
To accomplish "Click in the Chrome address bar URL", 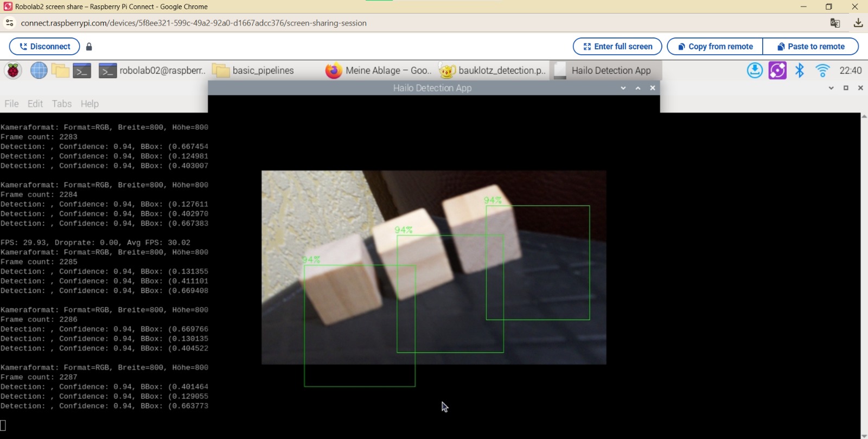I will point(194,23).
